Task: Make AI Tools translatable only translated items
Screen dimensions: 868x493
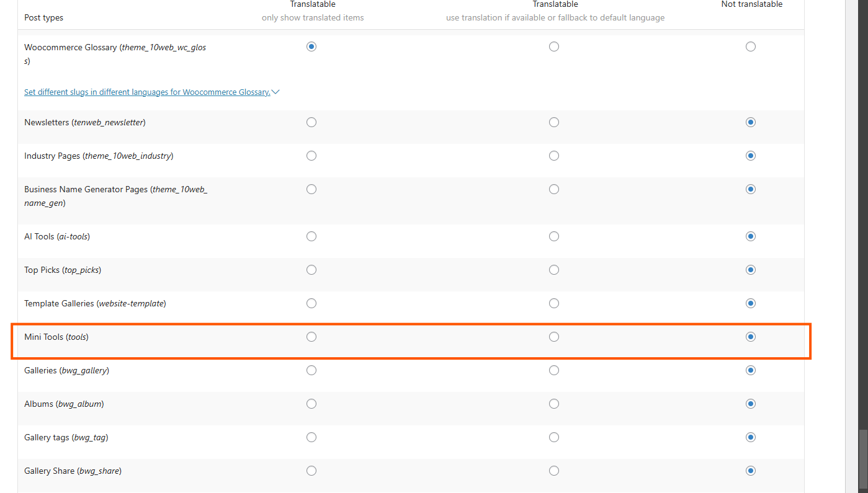Action: (311, 236)
